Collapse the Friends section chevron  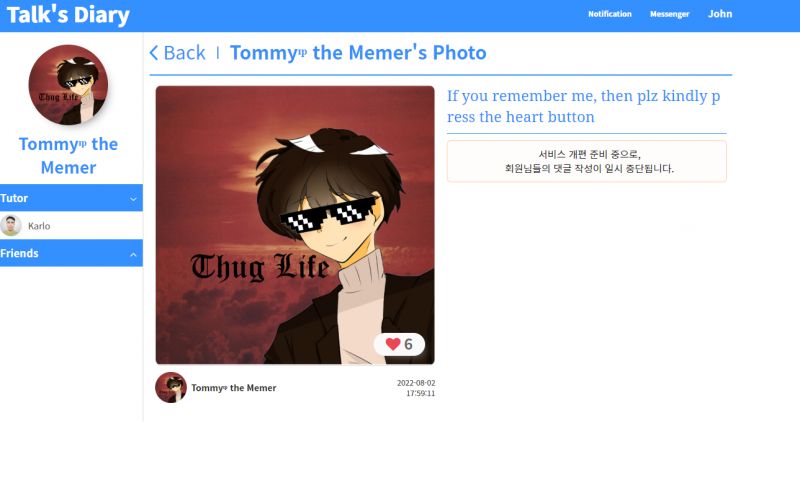pyautogui.click(x=133, y=254)
